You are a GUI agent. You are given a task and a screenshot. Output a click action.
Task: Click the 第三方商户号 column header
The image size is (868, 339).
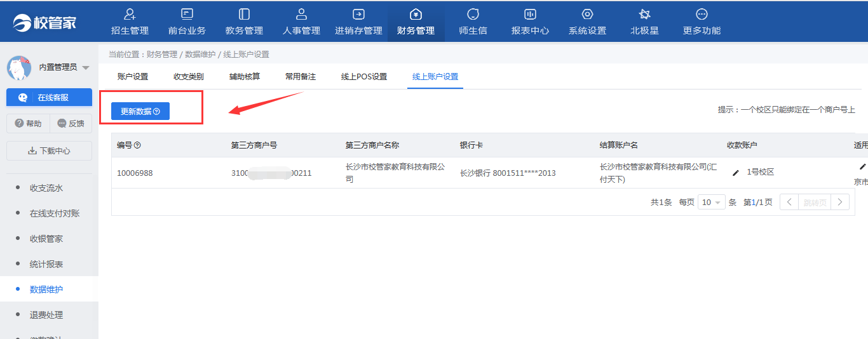coord(254,145)
